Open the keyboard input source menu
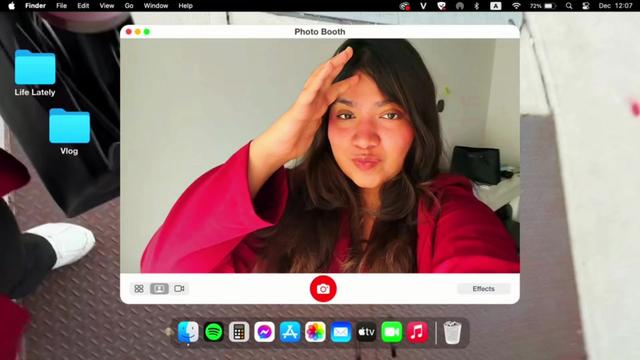Viewport: 640px width, 360px height. click(x=496, y=6)
